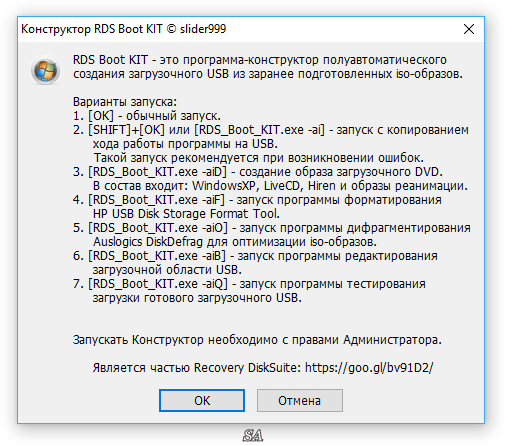
Task: Close the RDS Boot KIT dialog
Action: [x=469, y=29]
